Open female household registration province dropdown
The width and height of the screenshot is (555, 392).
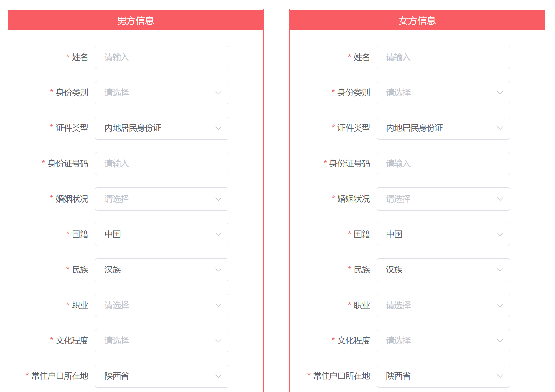tap(443, 376)
